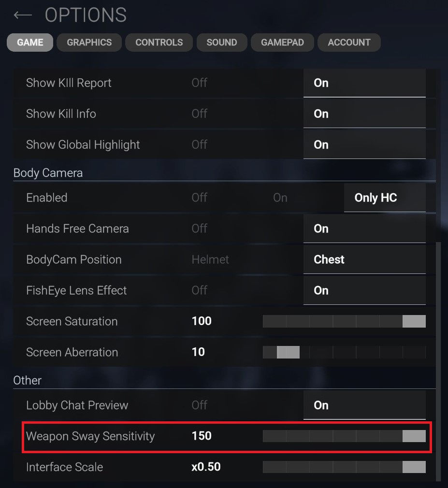Disable FishEye Lens Effect
This screenshot has width=448, height=488.
[199, 290]
